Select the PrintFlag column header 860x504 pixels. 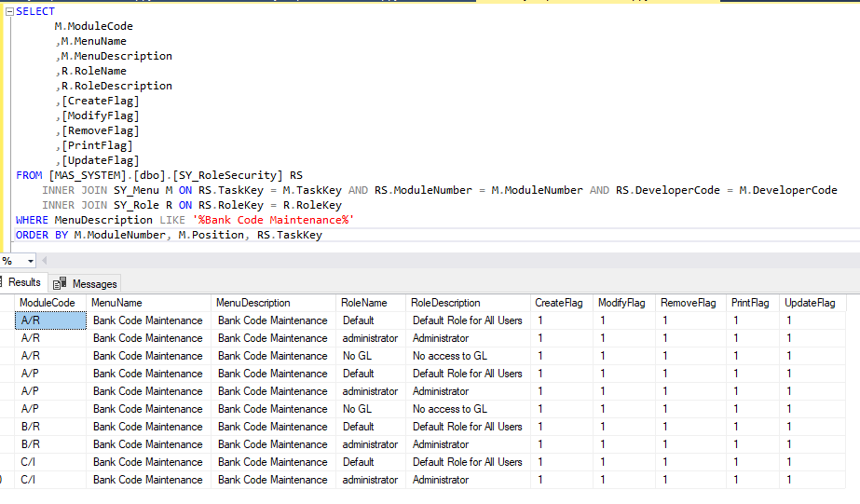753,303
